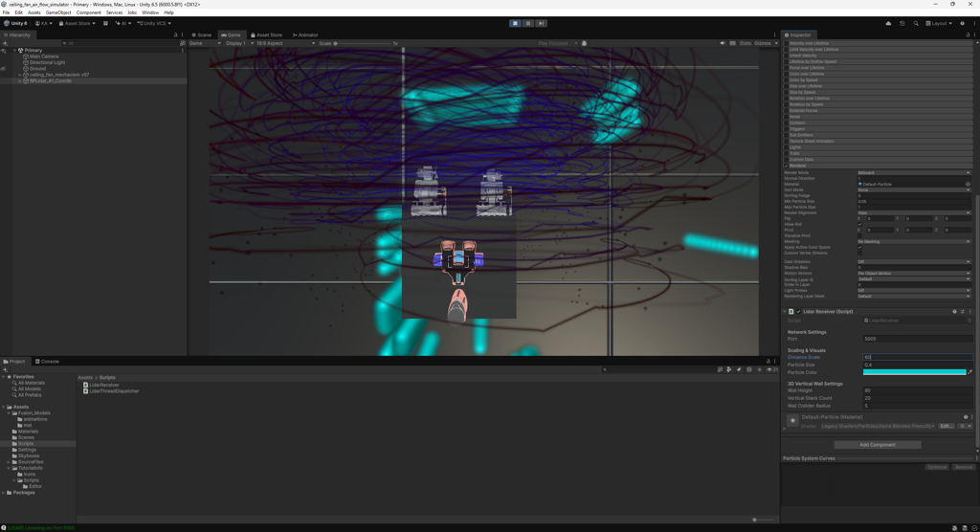Enable the Collision module checkbox
Viewport: 980px width, 532px height.
click(x=787, y=122)
